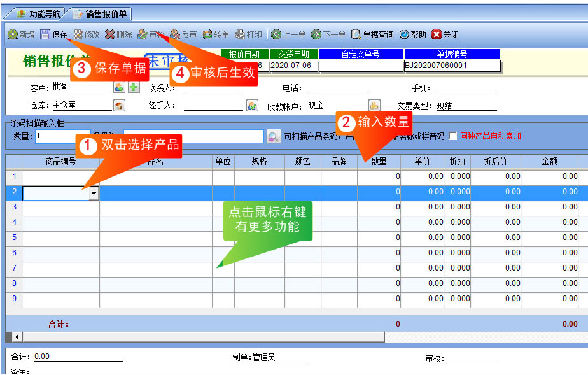The height and width of the screenshot is (375, 588).
Task: Open product code dropdown in row 2
Action: pyautogui.click(x=94, y=193)
